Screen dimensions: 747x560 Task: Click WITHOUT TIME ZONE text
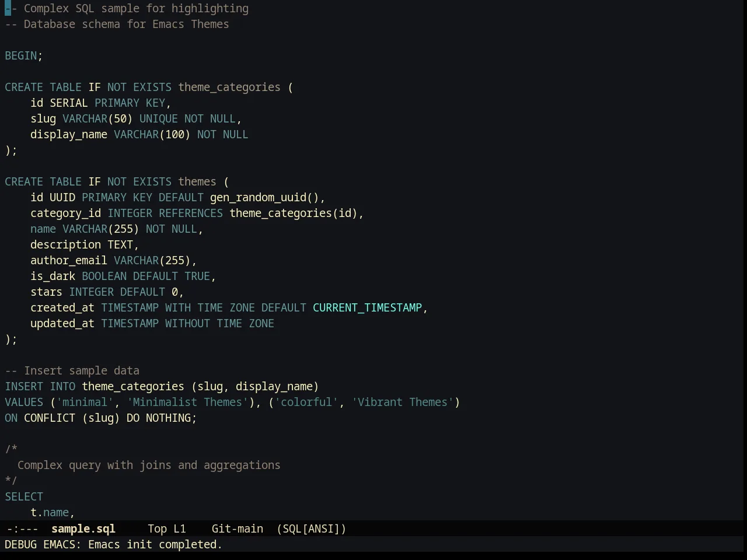[219, 323]
